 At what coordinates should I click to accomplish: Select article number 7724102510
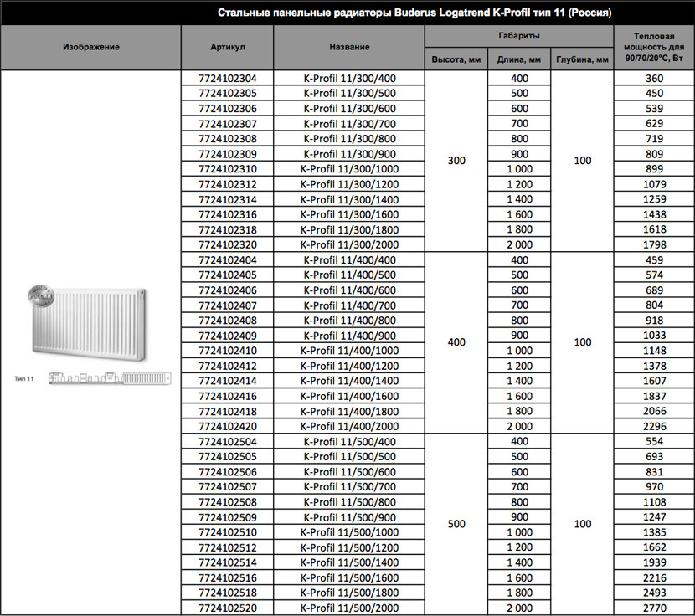[x=228, y=532]
